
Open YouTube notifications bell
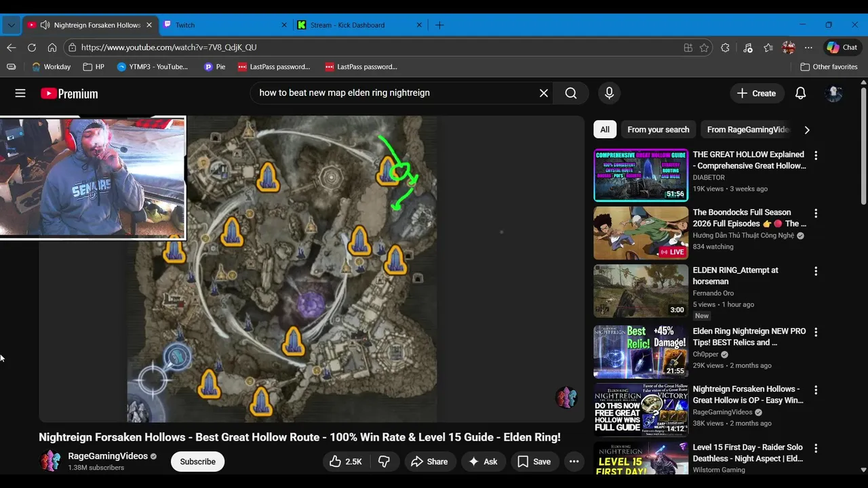(800, 94)
